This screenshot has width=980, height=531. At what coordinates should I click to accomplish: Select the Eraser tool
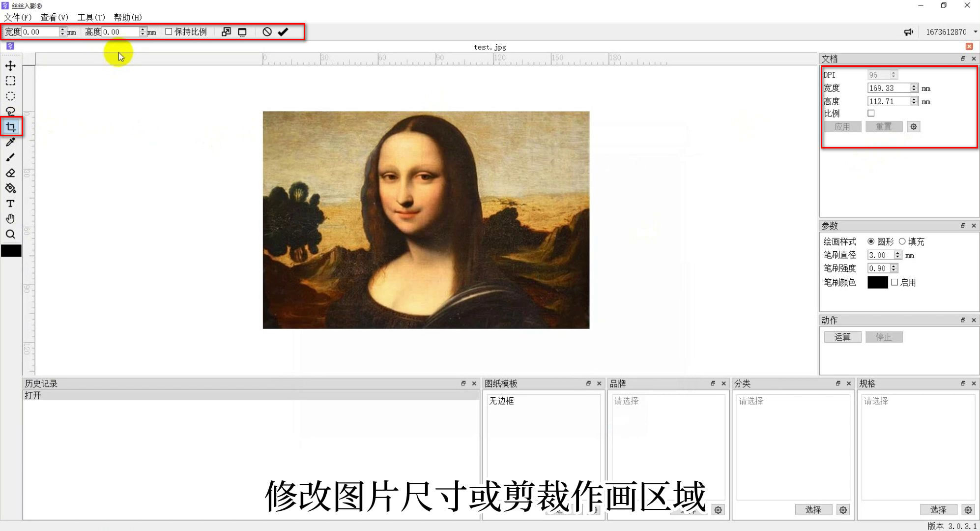click(10, 173)
